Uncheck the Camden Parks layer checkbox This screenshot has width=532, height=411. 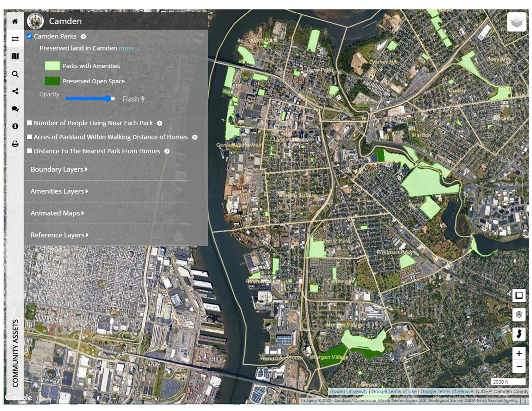[30, 36]
